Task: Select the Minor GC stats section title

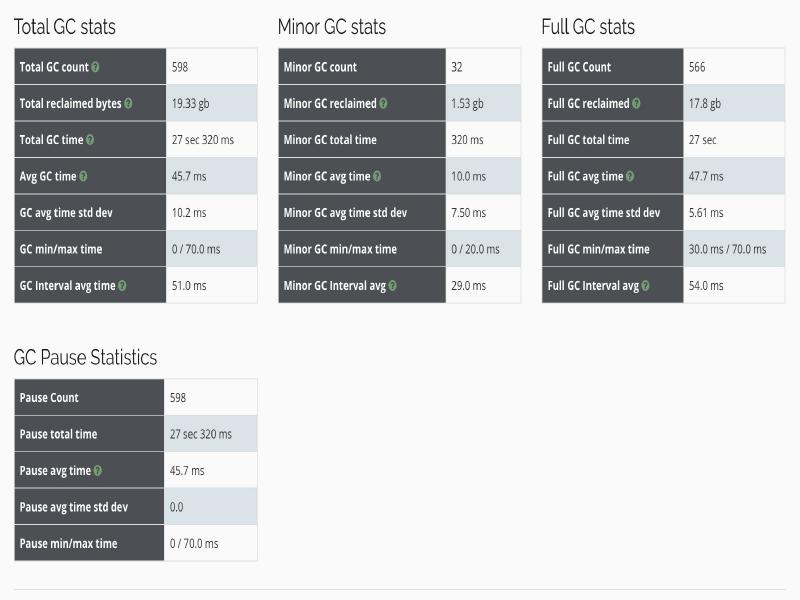Action: (331, 27)
